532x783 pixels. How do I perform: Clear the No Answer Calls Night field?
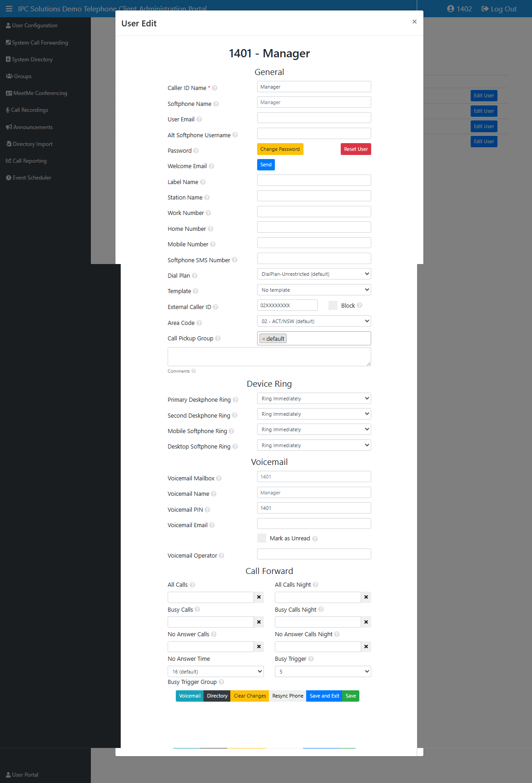click(366, 647)
